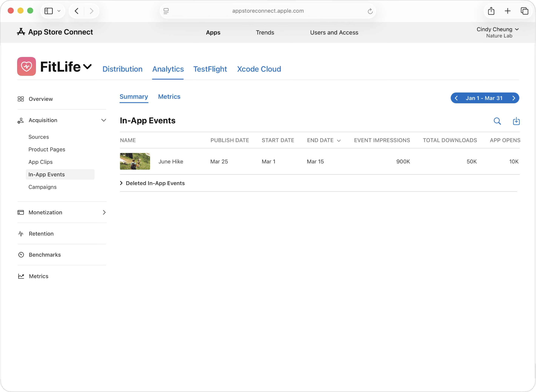Go to previous date range arrow
Viewport: 536px width, 392px height.
[x=456, y=98]
